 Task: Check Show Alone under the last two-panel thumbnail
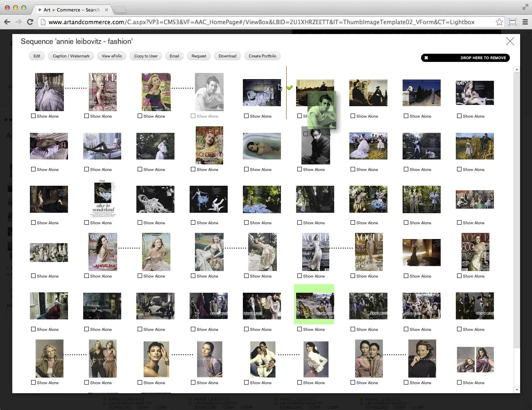click(459, 383)
